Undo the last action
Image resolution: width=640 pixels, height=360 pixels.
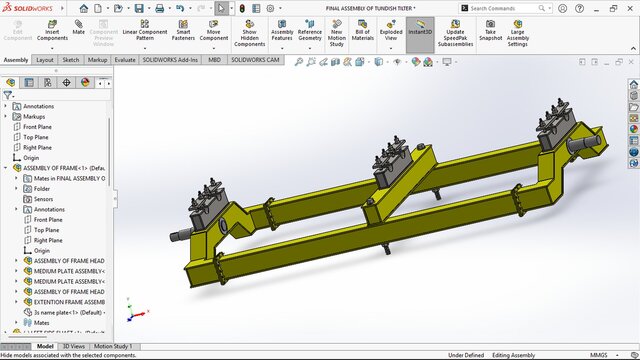pyautogui.click(x=180, y=8)
